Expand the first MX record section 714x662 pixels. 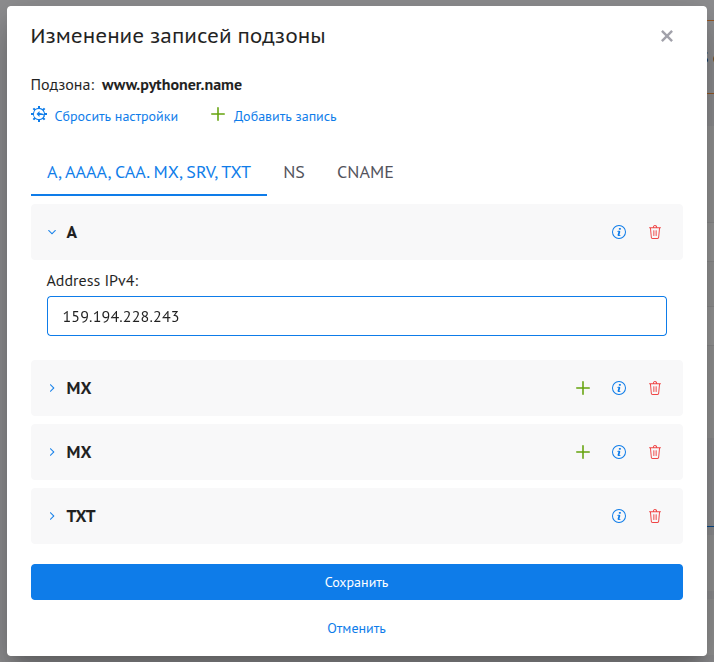coord(52,388)
